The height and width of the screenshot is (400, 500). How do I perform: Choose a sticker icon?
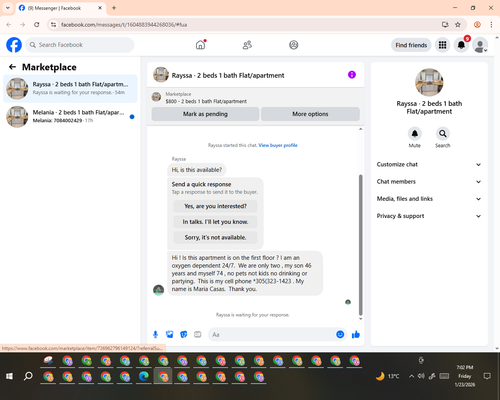[184, 334]
